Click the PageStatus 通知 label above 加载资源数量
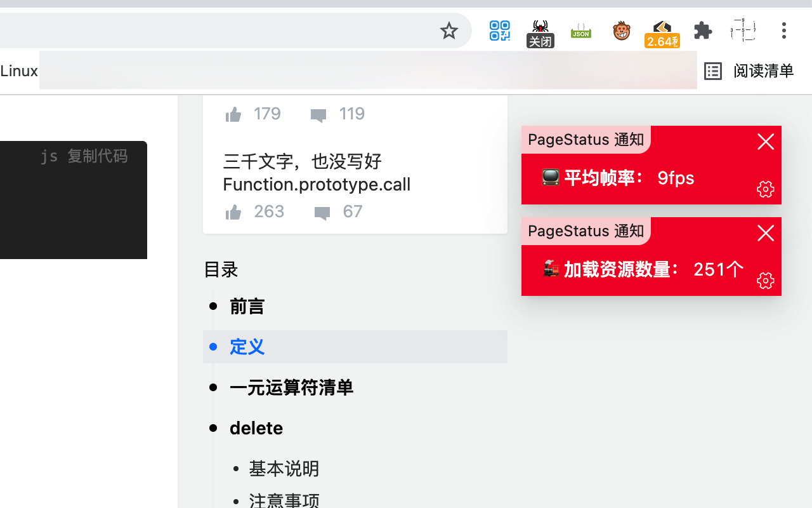The height and width of the screenshot is (508, 812). pos(586,231)
